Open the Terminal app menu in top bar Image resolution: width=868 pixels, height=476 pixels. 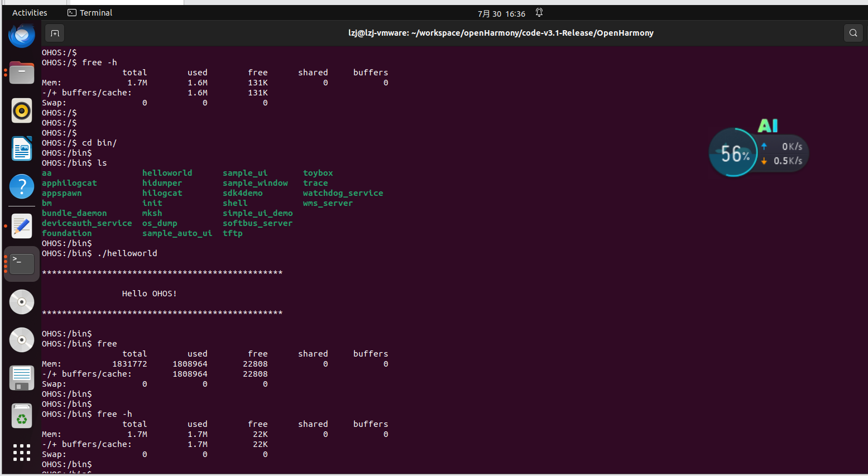click(90, 13)
